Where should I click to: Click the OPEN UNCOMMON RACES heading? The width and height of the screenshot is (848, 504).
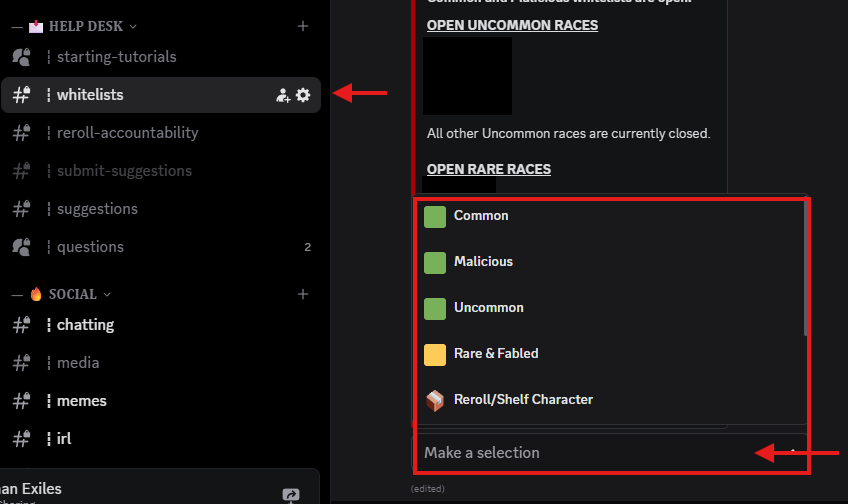(512, 25)
